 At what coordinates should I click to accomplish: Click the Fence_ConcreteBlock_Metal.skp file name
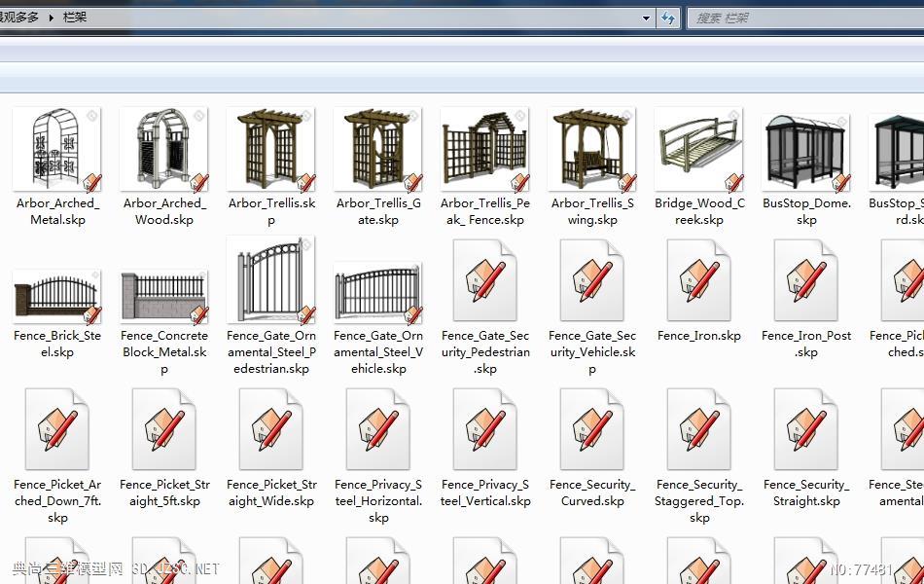pos(164,352)
